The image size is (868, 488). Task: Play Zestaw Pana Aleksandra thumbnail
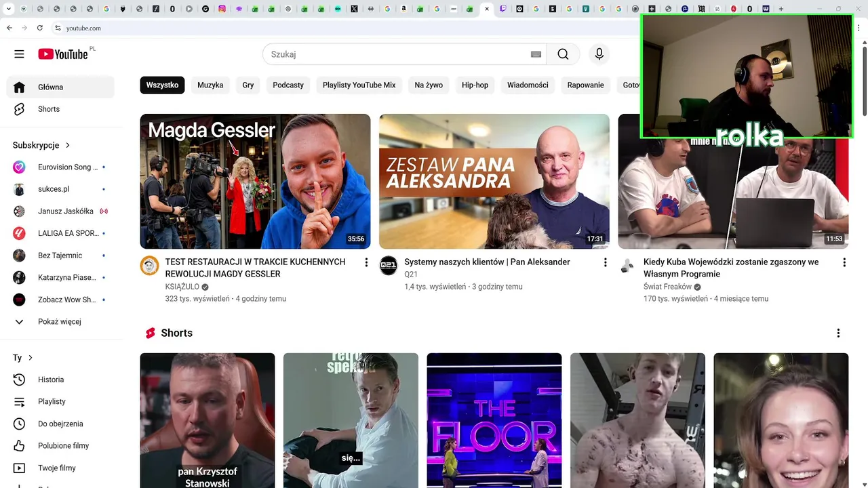tap(494, 181)
